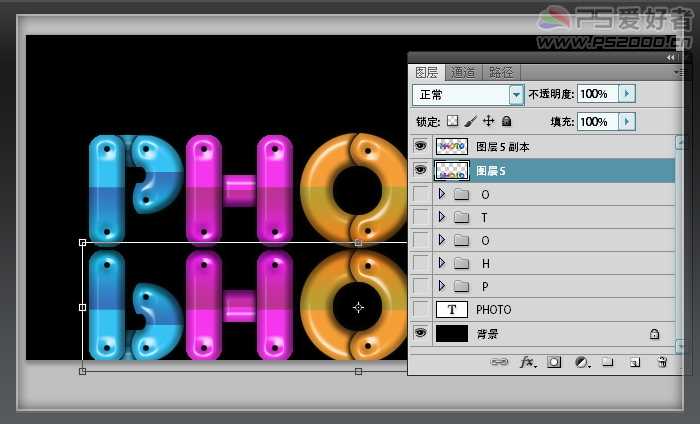Switch to the 路径 tab
Viewport: 700px width, 424px height.
pos(501,72)
